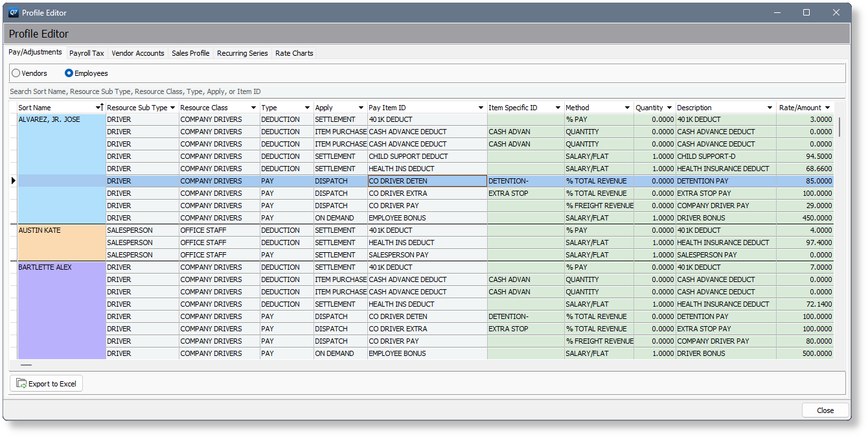Open the Resource Sub Type filter dropdown
The image size is (868, 437).
pyautogui.click(x=172, y=108)
